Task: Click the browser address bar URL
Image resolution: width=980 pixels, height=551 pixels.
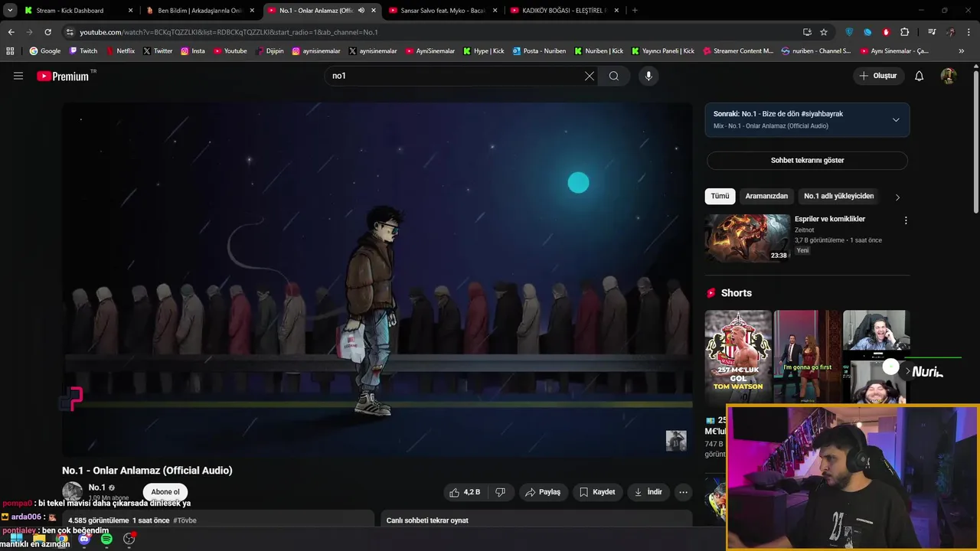Action: [229, 32]
